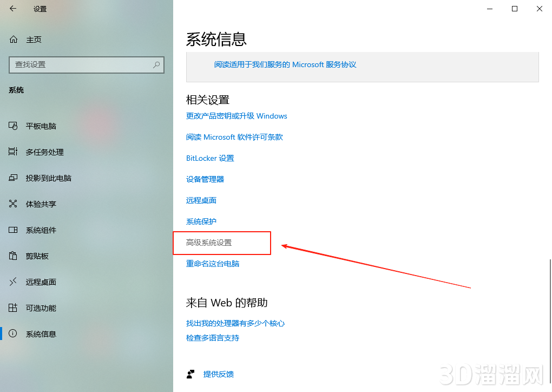Select 投影到此电脑 projecting icon
The width and height of the screenshot is (552, 392).
(13, 178)
